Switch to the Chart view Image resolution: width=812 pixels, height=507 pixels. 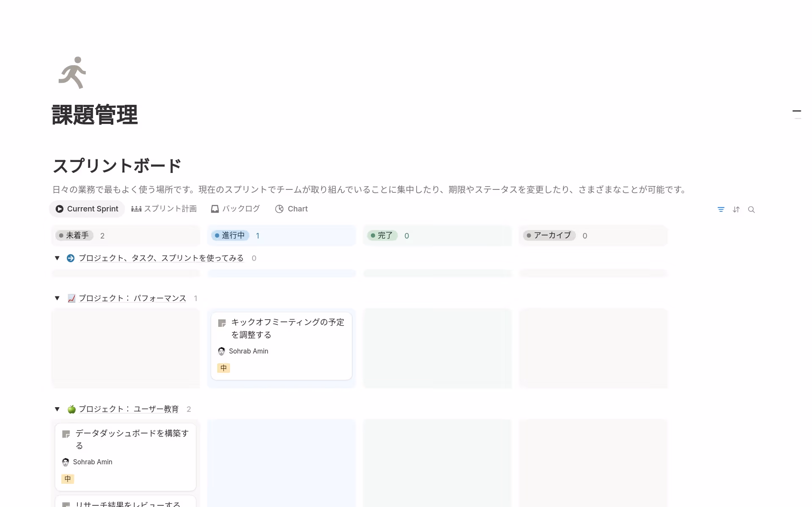click(297, 209)
